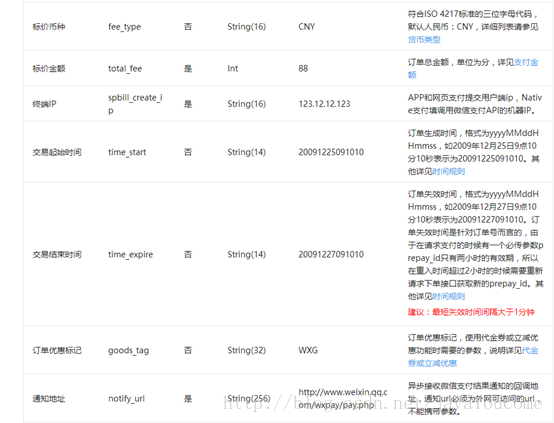
Task: Click String(14) in the time_start row
Action: click(x=247, y=152)
